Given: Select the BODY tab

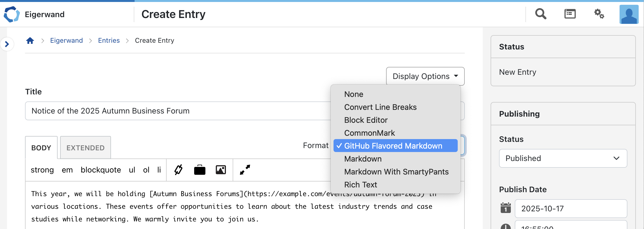Looking at the screenshot, I should [41, 148].
